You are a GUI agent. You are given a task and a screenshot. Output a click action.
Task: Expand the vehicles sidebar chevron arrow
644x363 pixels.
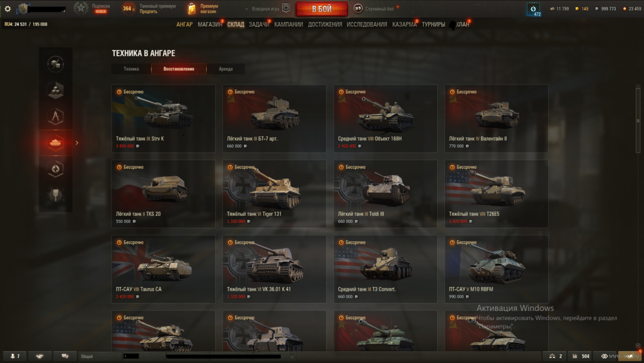tap(77, 142)
